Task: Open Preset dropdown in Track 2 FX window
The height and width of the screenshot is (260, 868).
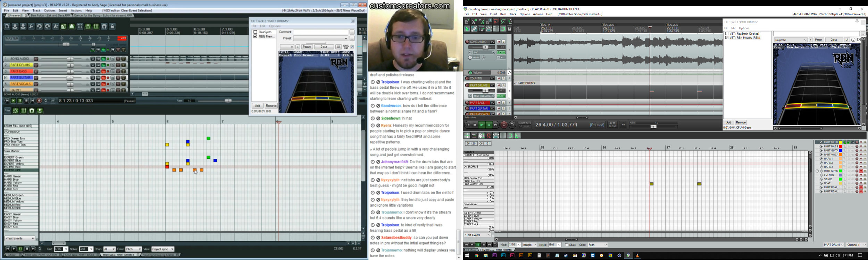Action: click(x=320, y=38)
